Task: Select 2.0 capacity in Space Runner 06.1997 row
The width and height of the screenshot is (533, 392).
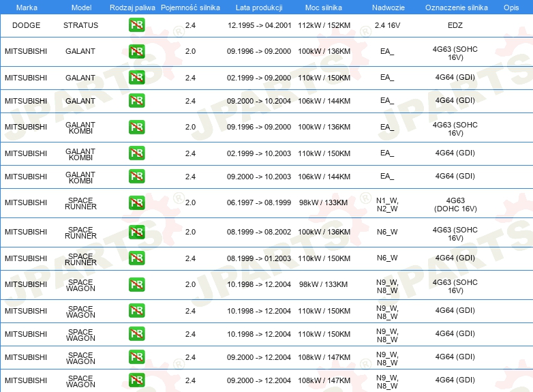Action: tap(190, 202)
